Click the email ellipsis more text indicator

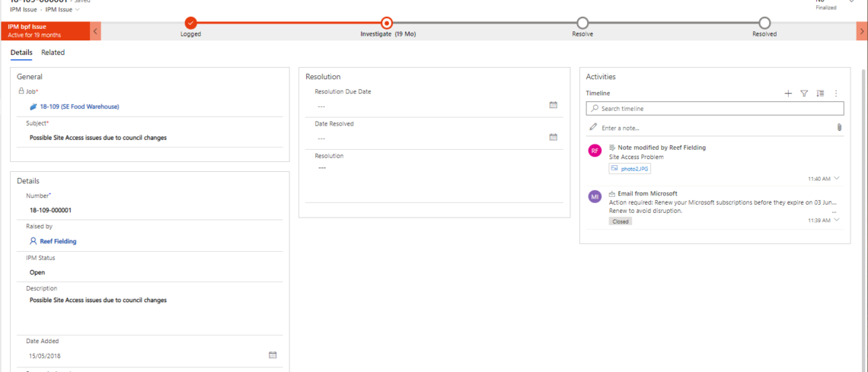(834, 211)
